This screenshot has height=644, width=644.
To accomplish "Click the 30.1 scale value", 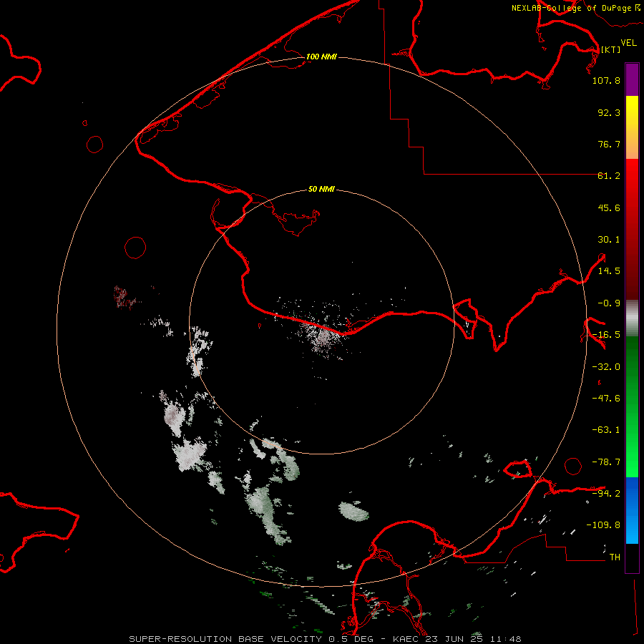I will click(x=609, y=240).
